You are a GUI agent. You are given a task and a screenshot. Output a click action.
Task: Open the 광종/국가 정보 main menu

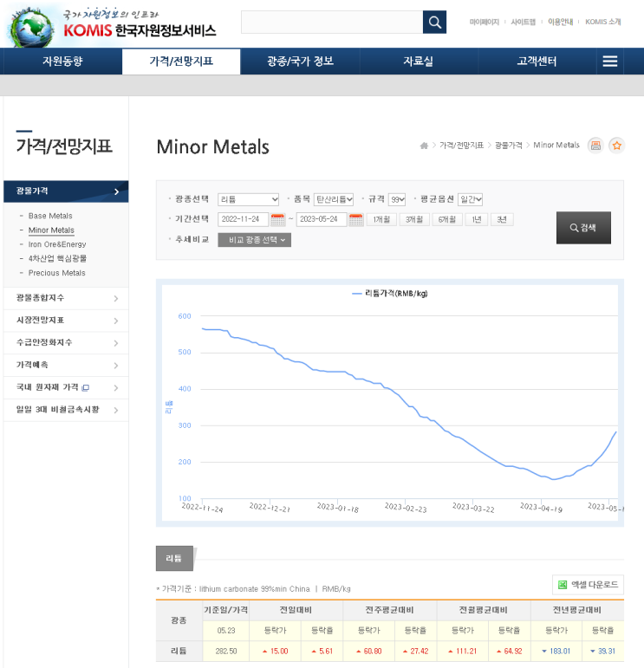[300, 62]
